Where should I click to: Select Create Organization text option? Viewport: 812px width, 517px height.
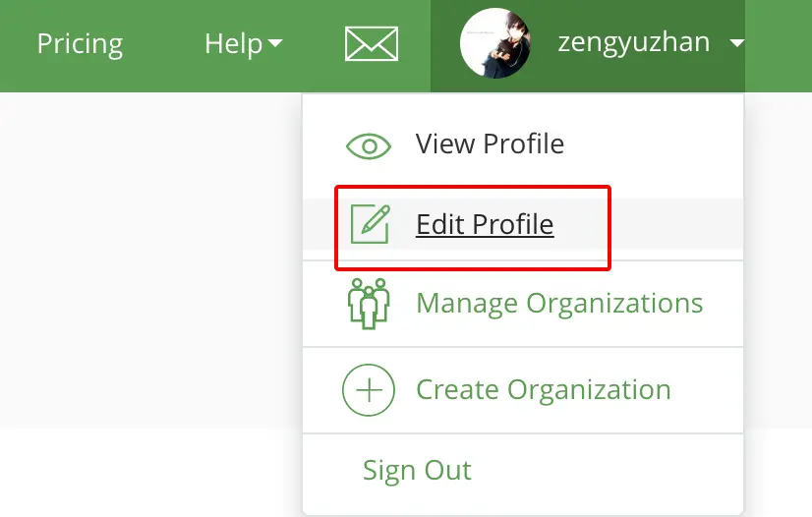(x=544, y=389)
